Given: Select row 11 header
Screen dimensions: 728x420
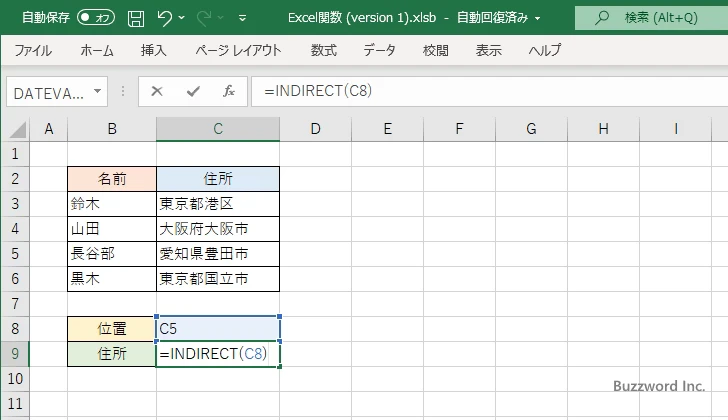Looking at the screenshot, I should pyautogui.click(x=15, y=404).
